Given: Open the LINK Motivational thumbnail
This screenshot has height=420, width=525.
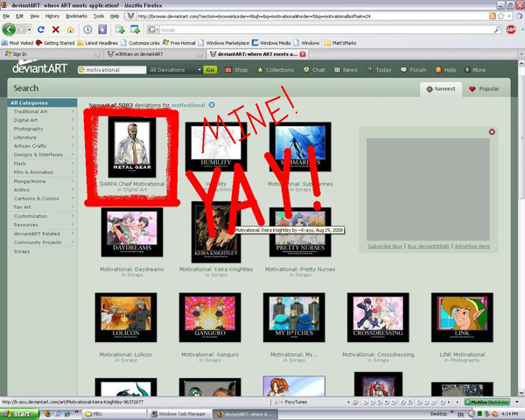Looking at the screenshot, I should click(x=462, y=318).
